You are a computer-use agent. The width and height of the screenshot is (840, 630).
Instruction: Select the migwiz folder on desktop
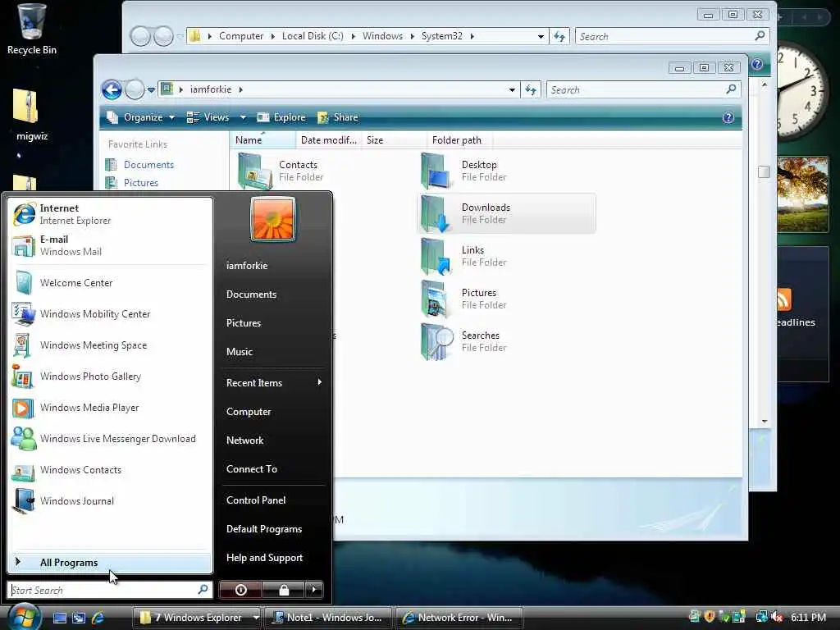point(32,115)
